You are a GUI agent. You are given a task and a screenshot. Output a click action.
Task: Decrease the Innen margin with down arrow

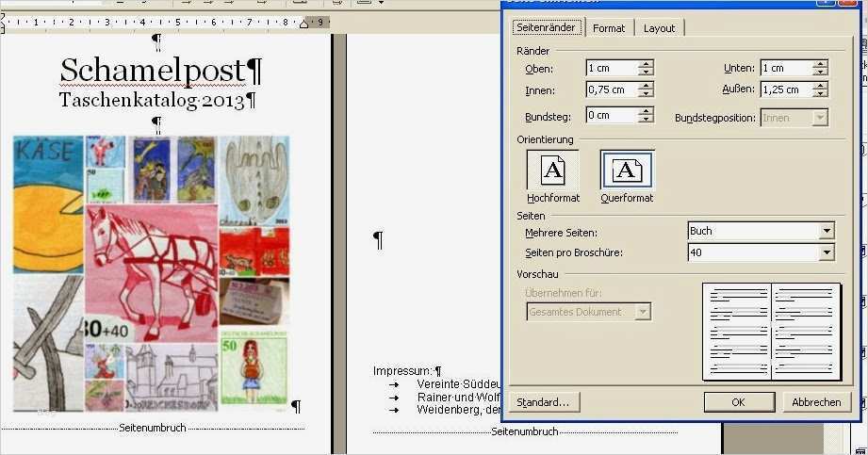tap(646, 93)
